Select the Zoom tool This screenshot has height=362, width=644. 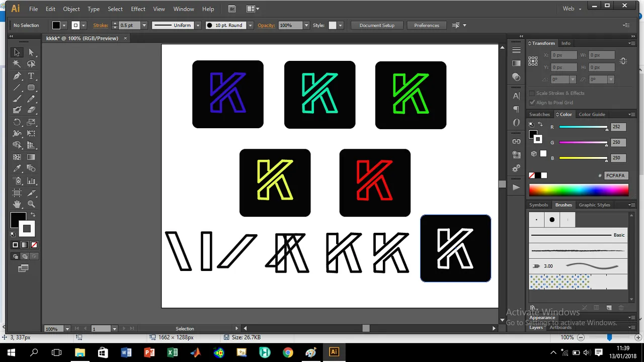[x=31, y=204]
